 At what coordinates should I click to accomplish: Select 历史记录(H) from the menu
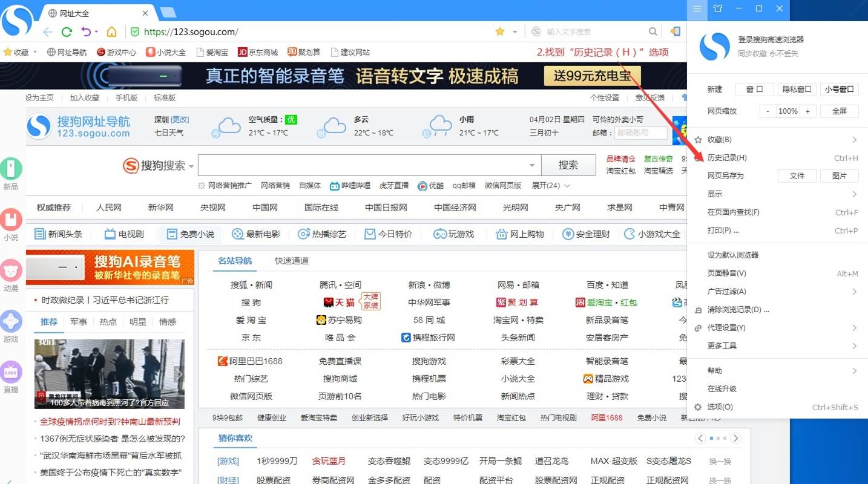pos(728,158)
